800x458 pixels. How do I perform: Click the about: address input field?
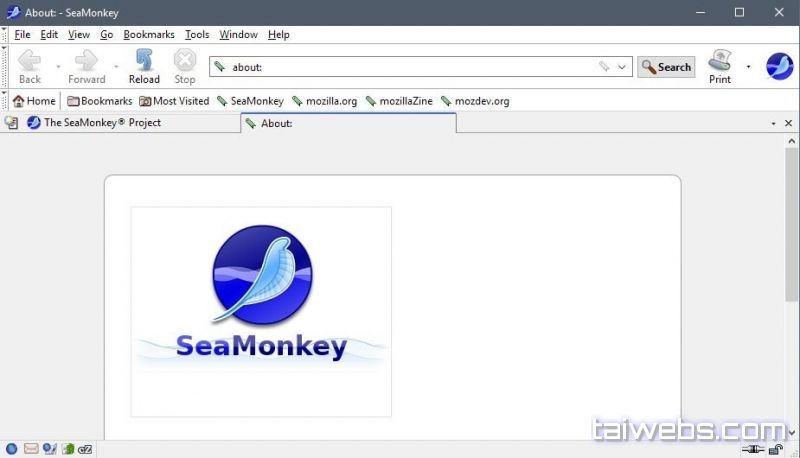point(410,67)
